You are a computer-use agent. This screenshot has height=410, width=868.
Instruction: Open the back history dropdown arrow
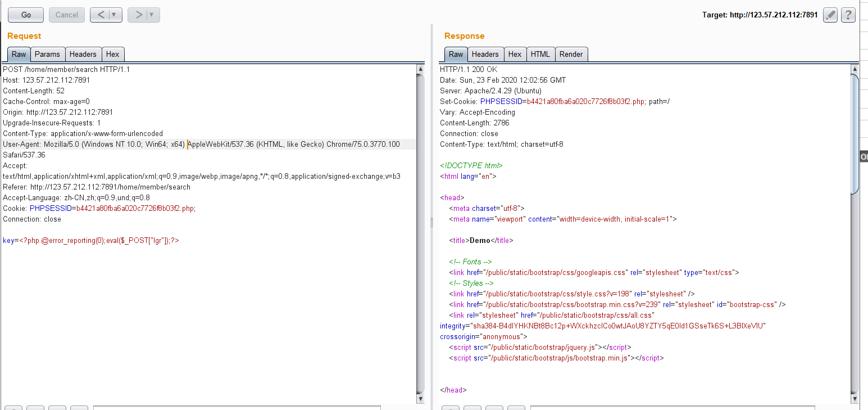115,15
